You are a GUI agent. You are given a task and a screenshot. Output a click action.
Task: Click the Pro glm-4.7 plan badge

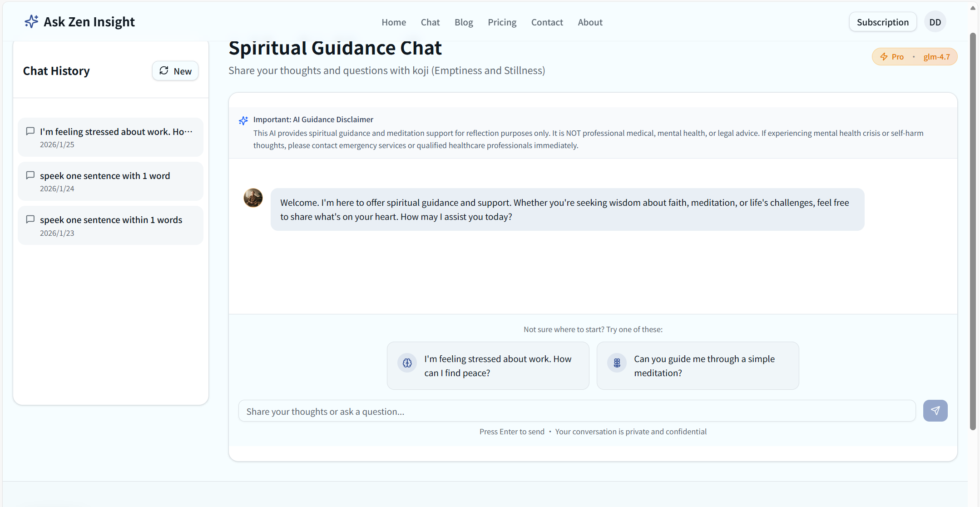[914, 57]
